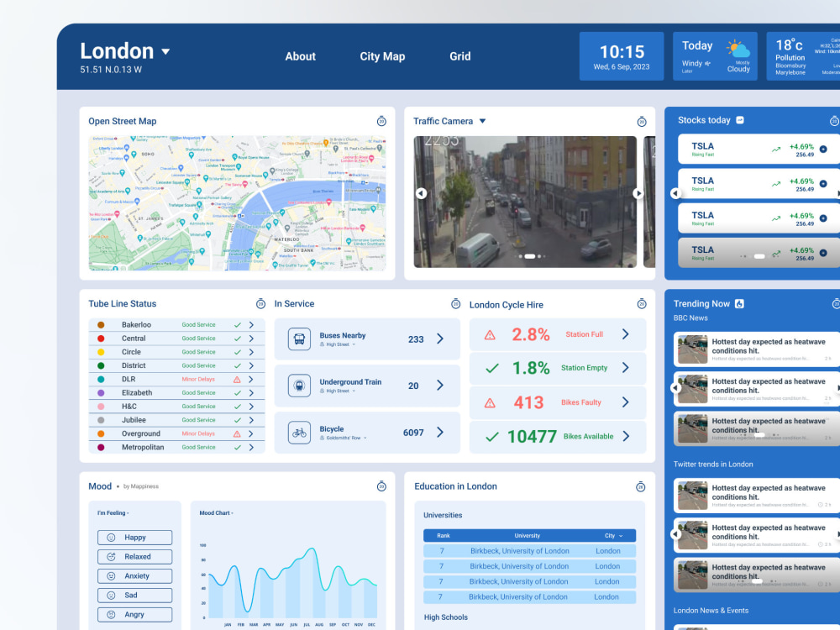Click DLR minor delays warning icon
This screenshot has height=630, width=840.
point(237,380)
